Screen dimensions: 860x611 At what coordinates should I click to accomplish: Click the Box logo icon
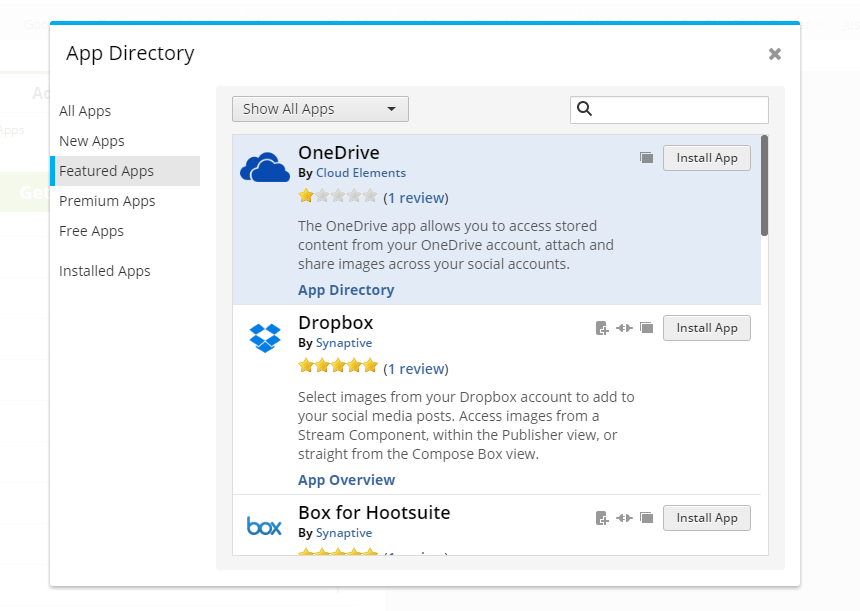(x=264, y=526)
